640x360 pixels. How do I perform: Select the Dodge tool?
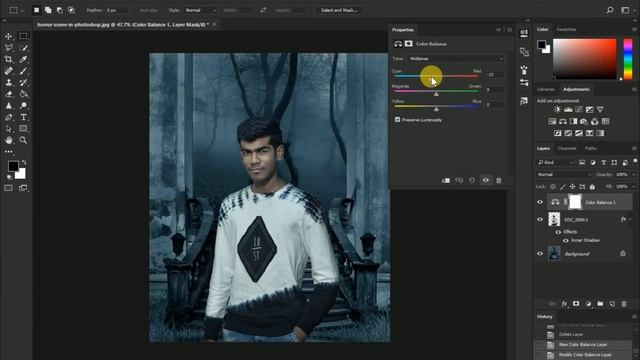pyautogui.click(x=23, y=106)
